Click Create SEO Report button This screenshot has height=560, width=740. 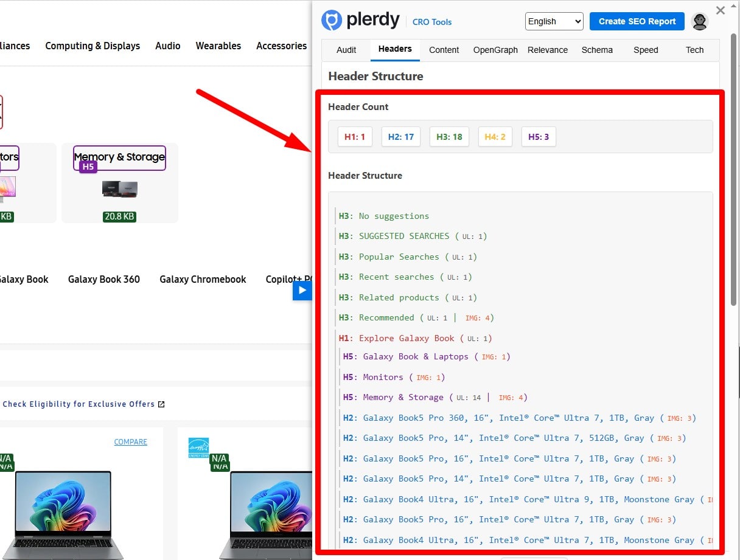(637, 21)
